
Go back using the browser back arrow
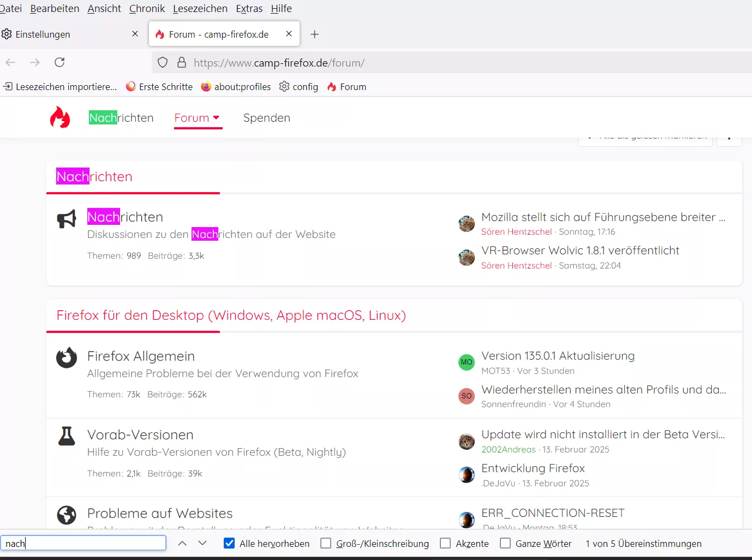pyautogui.click(x=10, y=62)
